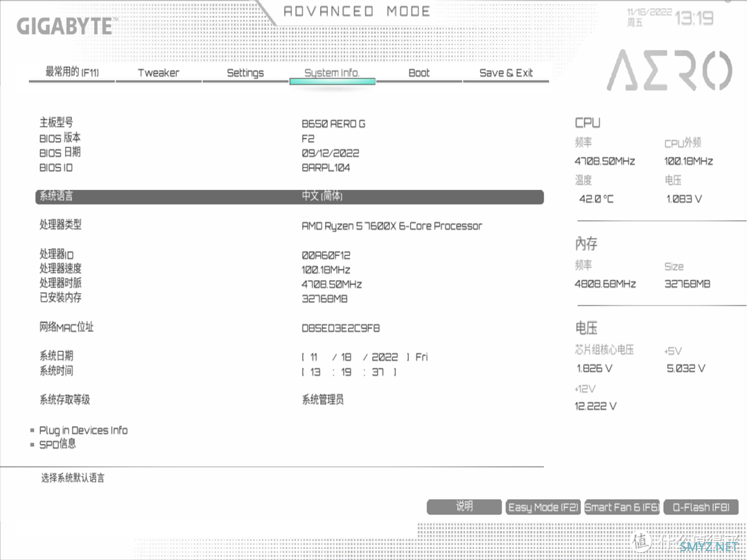Click the 13:19 clock at top right
The image size is (747, 560).
pos(694,19)
